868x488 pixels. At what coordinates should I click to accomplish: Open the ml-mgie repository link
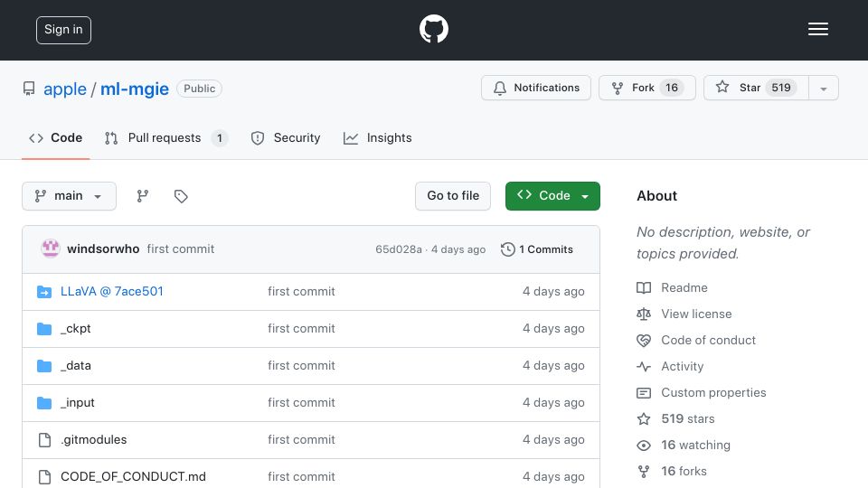click(135, 89)
